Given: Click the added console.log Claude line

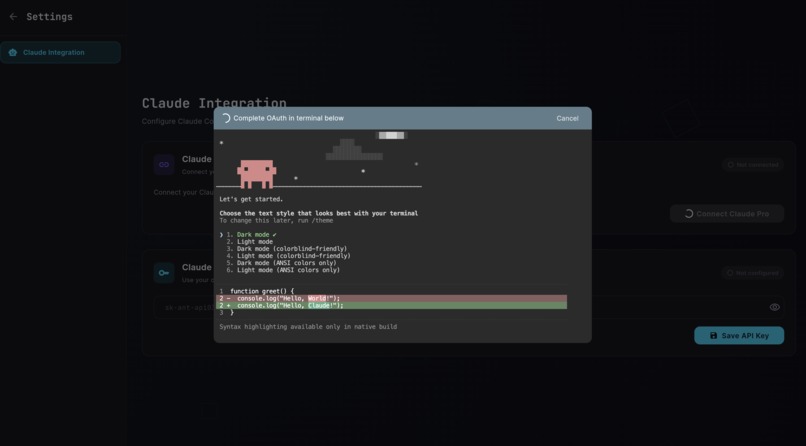Looking at the screenshot, I should (x=391, y=306).
